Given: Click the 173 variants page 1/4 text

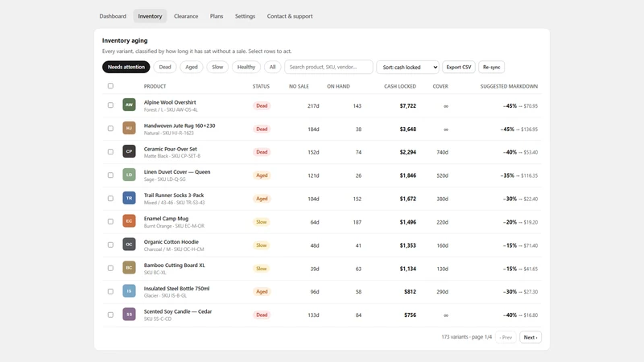Looking at the screenshot, I should [x=466, y=337].
